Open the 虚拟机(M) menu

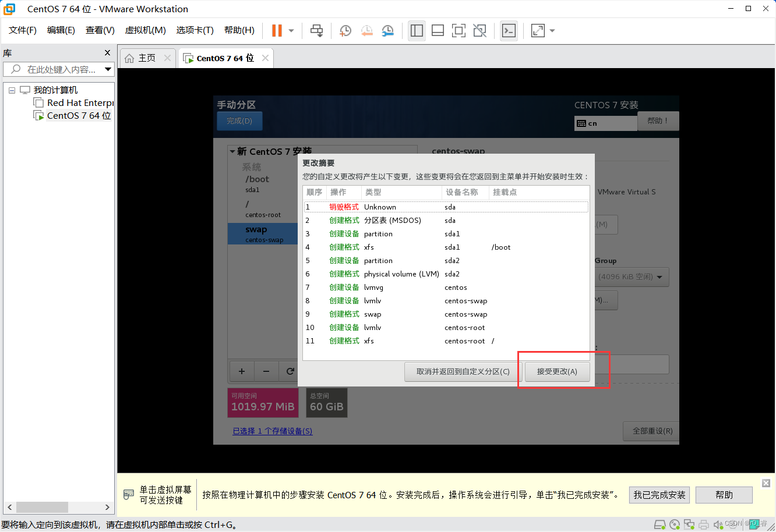pyautogui.click(x=146, y=30)
